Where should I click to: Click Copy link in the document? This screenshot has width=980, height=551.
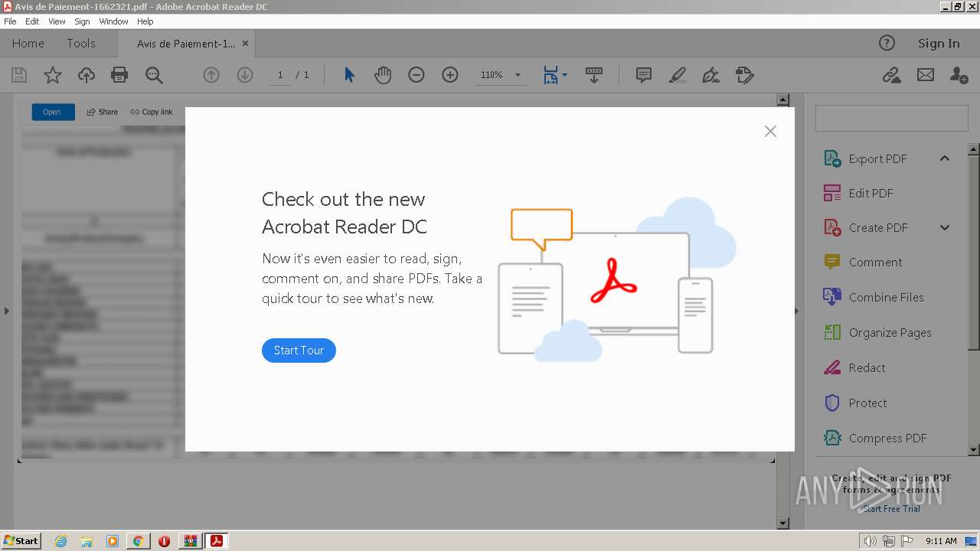tap(152, 112)
